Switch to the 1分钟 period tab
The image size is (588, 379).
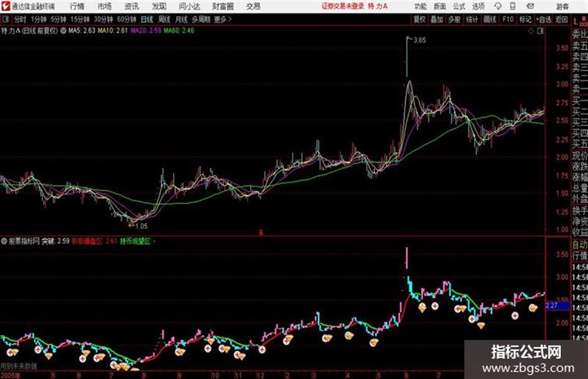coord(39,19)
